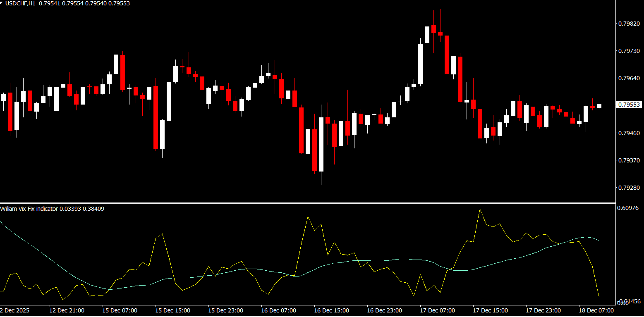Click the 0.79820 price scale label
Viewport: 644px width, 317px height.
pos(629,24)
